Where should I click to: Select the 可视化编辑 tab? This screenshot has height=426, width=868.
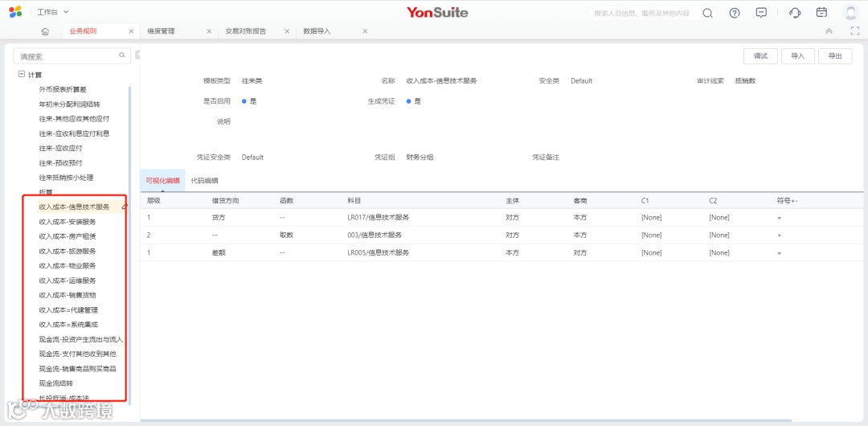pos(162,181)
